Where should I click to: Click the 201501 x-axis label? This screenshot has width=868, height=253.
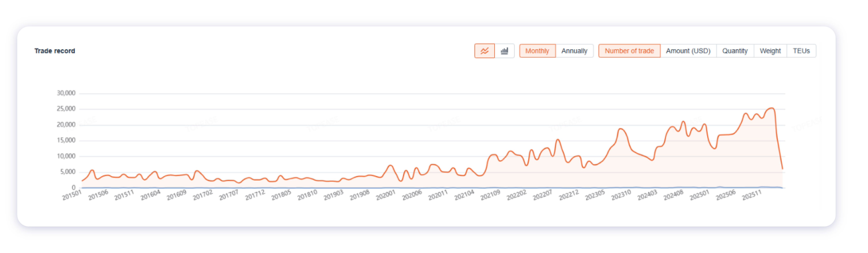72,195
